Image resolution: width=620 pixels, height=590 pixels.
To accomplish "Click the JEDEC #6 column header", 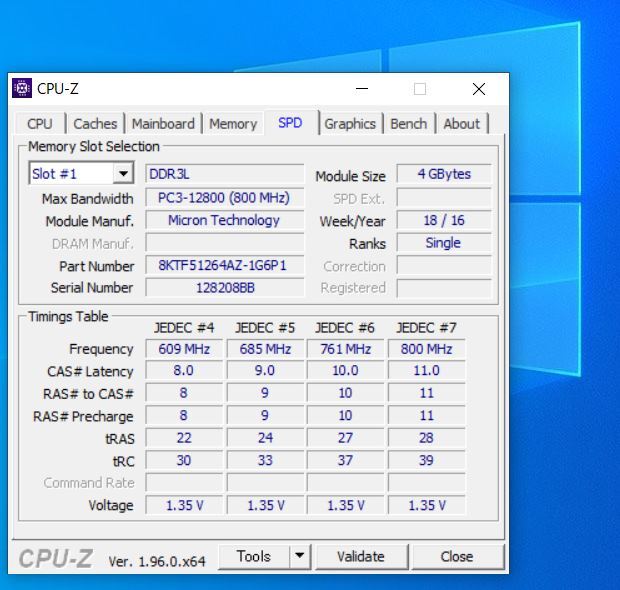I will click(345, 328).
